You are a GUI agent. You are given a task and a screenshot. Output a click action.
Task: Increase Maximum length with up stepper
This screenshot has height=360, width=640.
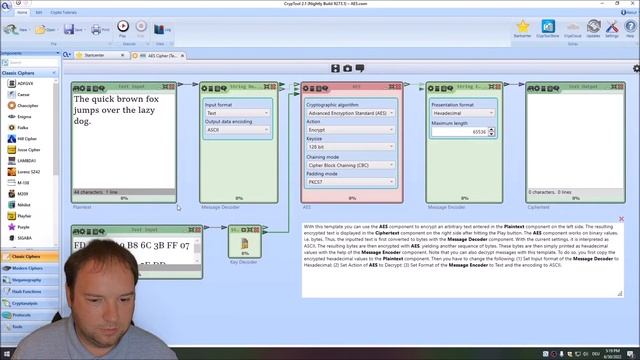491,130
